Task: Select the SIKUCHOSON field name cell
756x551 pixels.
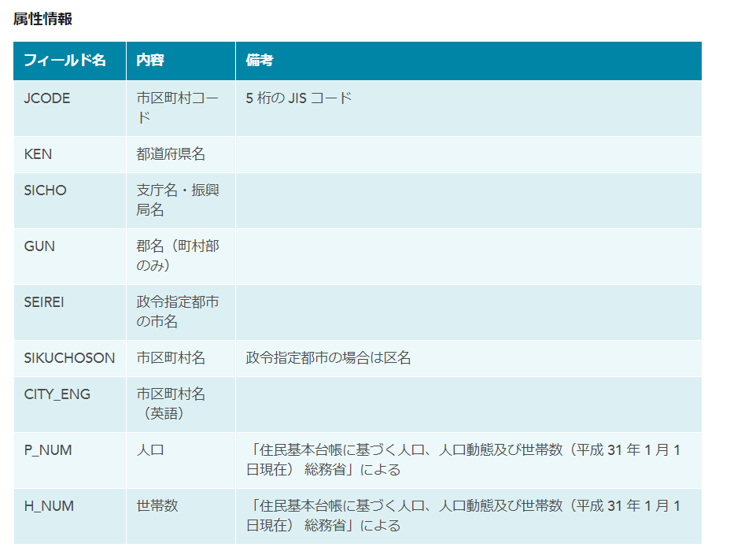Action: click(70, 358)
